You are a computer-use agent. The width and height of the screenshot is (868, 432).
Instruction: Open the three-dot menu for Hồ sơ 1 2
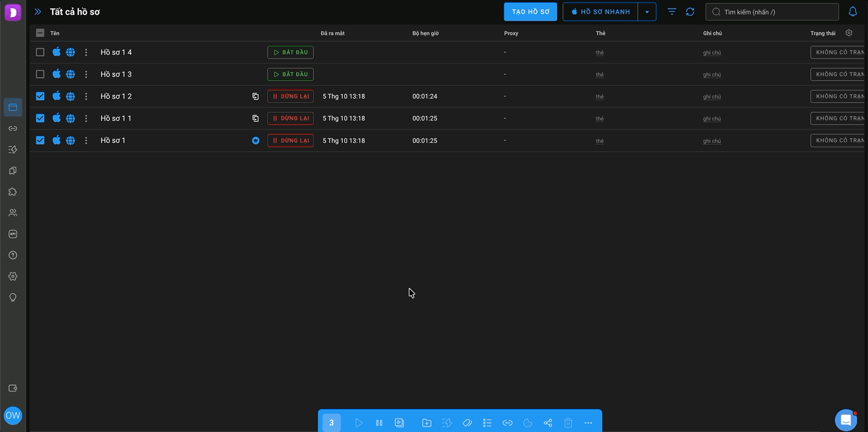point(86,97)
